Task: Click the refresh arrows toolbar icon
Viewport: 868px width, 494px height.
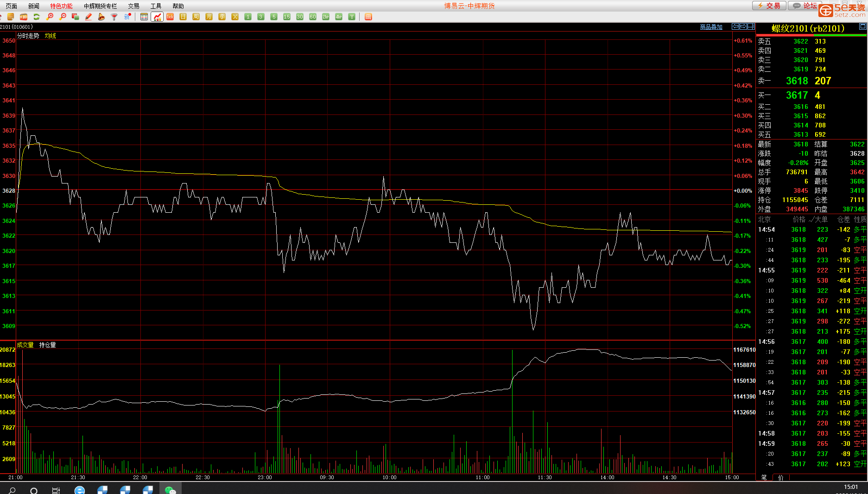Action: coord(37,17)
